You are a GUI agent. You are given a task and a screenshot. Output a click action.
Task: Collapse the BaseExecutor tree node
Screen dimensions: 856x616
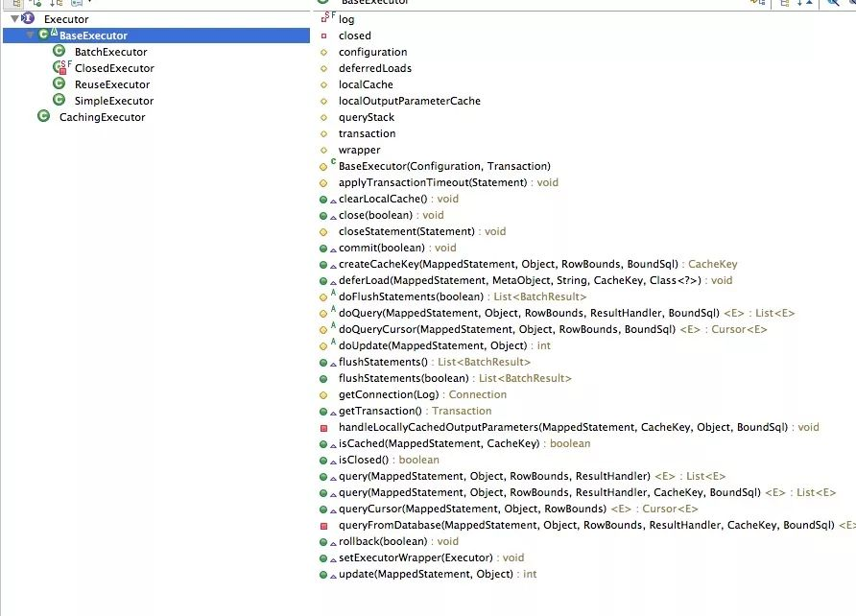point(31,35)
